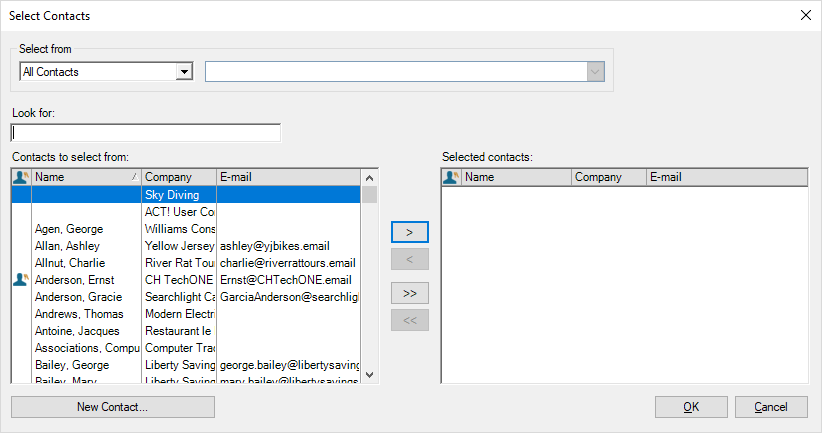The image size is (822, 433).
Task: Click into the Look for field
Action: coord(146,133)
